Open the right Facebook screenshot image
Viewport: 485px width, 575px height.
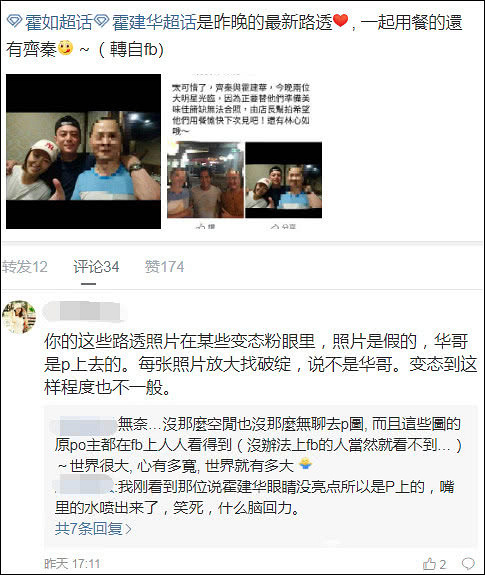(245, 151)
